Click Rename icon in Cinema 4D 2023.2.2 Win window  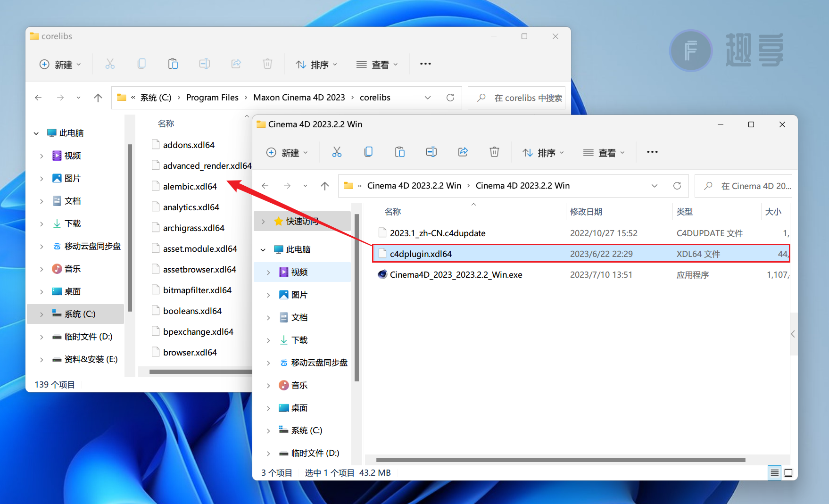(431, 152)
